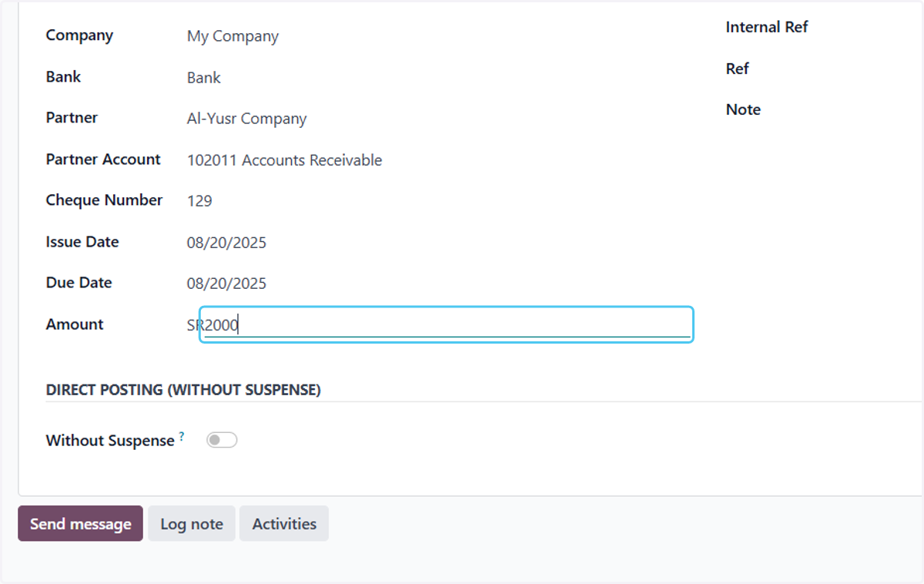Click the Due Date value 08/20/2025
Screen dimensions: 924x584
pos(226,284)
